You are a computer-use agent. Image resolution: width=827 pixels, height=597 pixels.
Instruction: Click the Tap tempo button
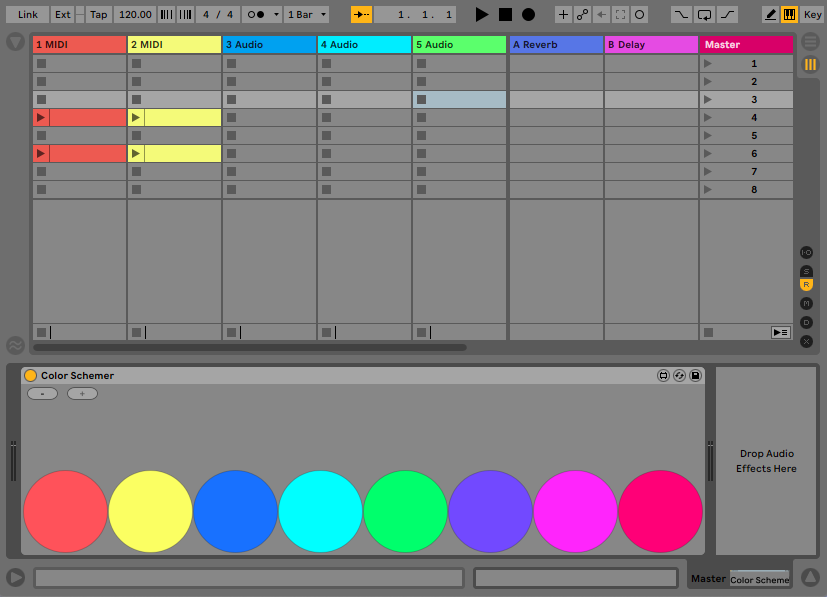pos(98,15)
